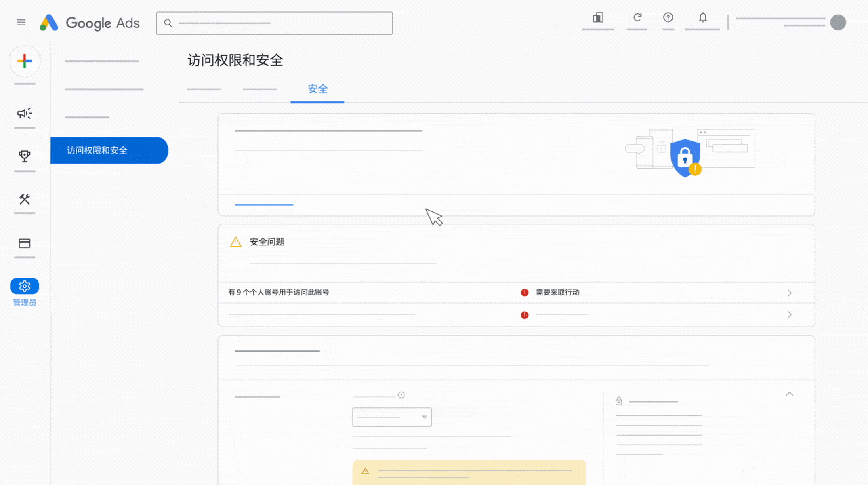The width and height of the screenshot is (868, 485).
Task: Click into the top search bar
Action: [275, 23]
